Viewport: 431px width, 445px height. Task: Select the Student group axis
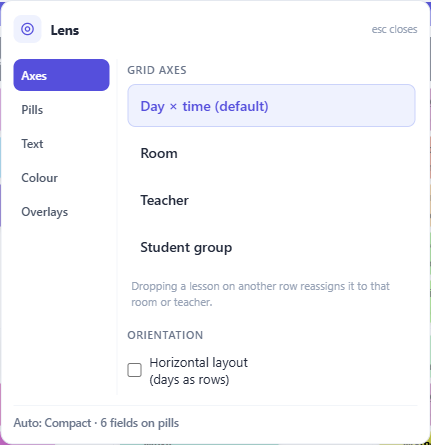(271, 247)
